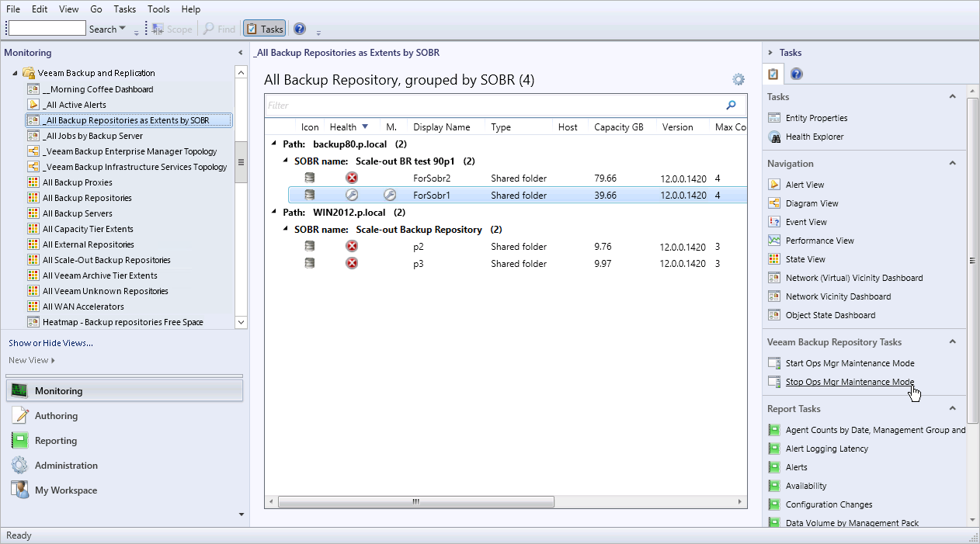Click the repository icon in p3 row
Image resolution: width=980 pixels, height=544 pixels.
tap(310, 264)
